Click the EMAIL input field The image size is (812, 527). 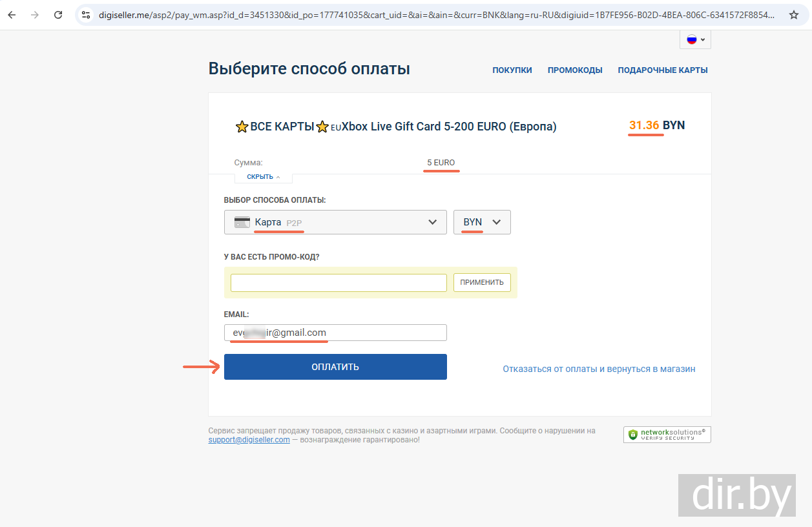pyautogui.click(x=335, y=333)
